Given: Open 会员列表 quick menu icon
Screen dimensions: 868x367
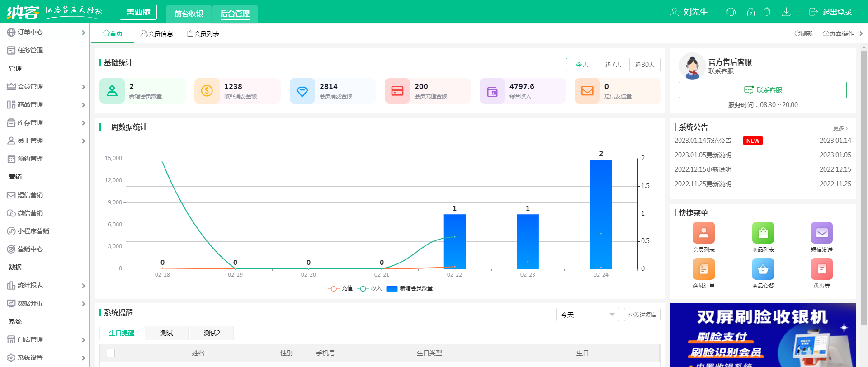Looking at the screenshot, I should (x=703, y=233).
